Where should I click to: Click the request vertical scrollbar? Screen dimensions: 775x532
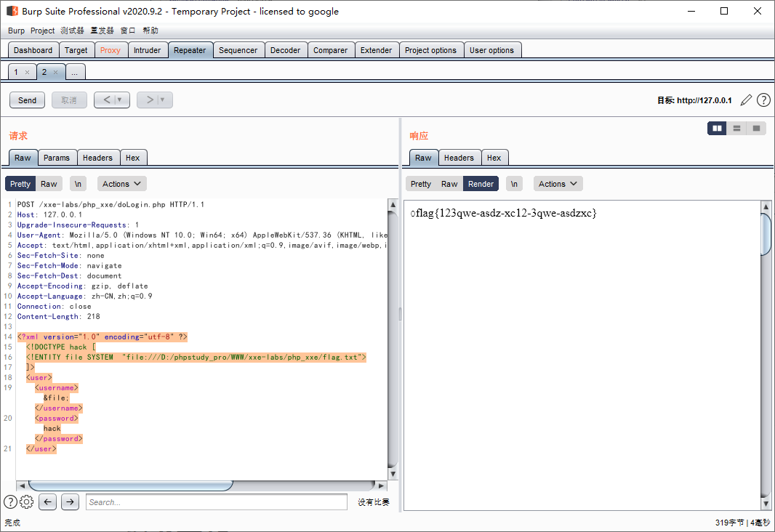pos(393,339)
